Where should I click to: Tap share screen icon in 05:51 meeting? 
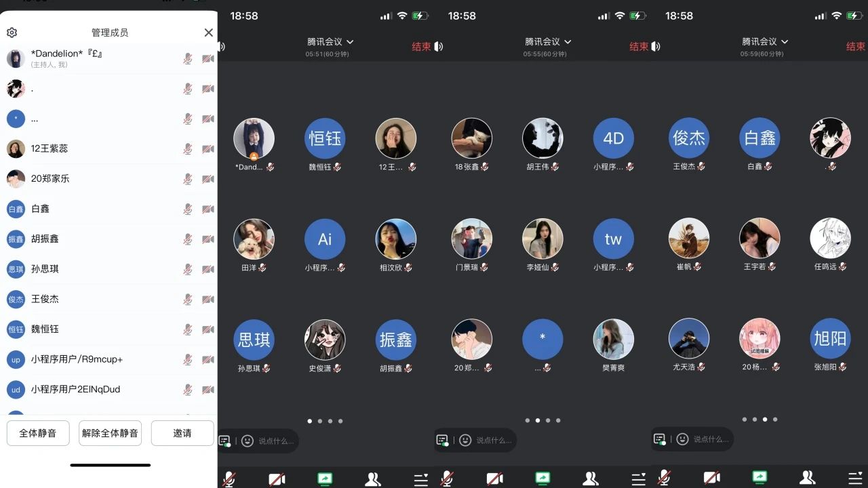[325, 479]
